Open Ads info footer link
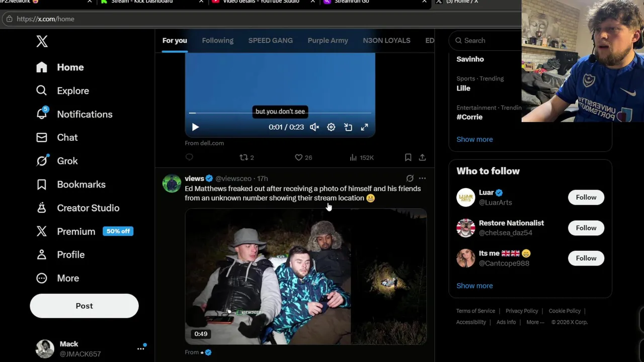 pos(506,322)
